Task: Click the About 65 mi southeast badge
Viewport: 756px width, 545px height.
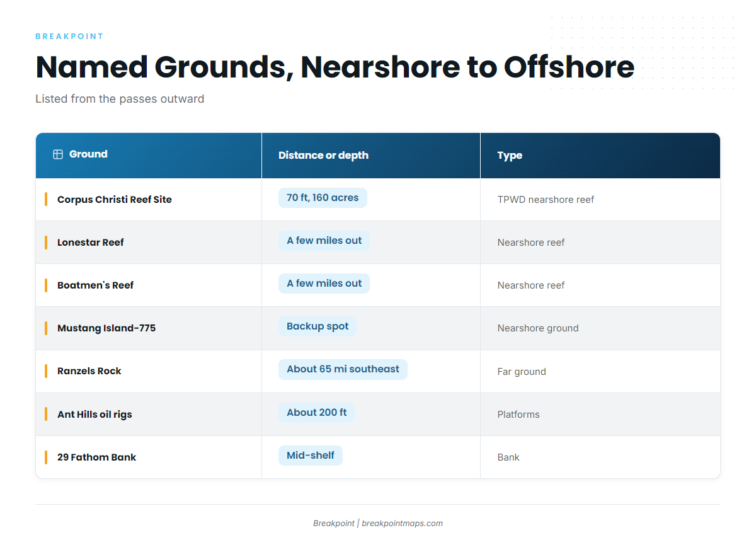Action: point(343,369)
